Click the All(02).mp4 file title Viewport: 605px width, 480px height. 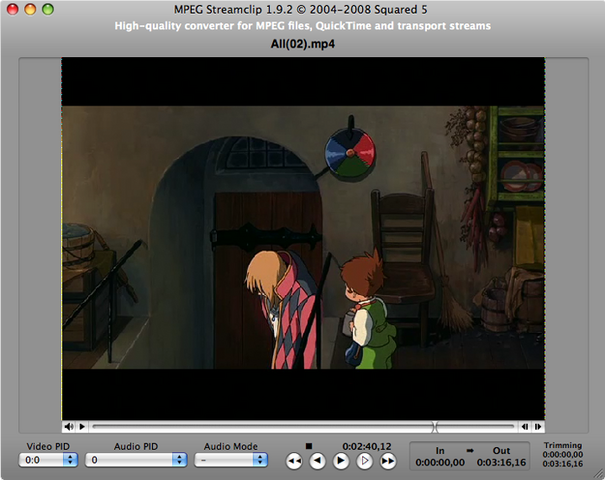pos(302,44)
